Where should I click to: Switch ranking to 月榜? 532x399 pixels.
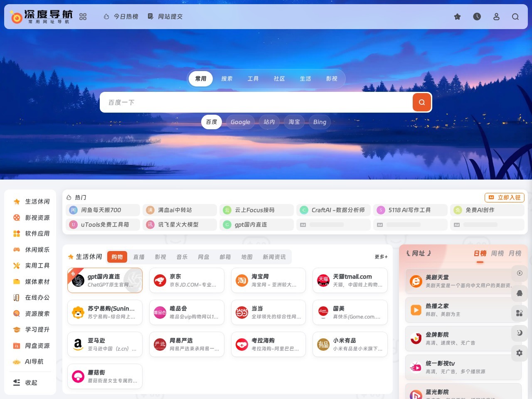(515, 253)
